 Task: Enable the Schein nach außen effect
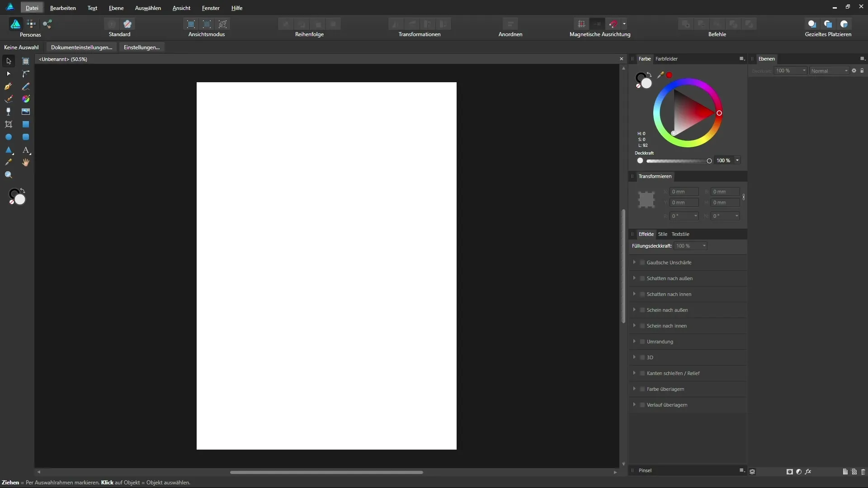642,310
